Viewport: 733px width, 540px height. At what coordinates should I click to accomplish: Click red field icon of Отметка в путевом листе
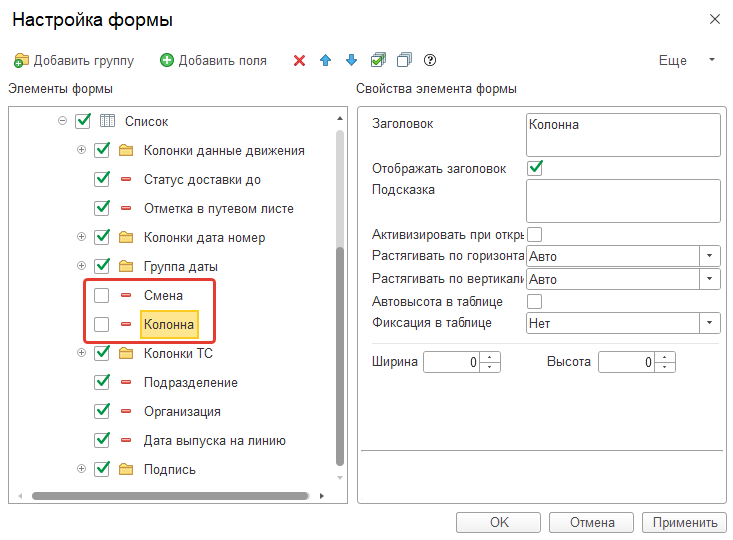(x=126, y=208)
